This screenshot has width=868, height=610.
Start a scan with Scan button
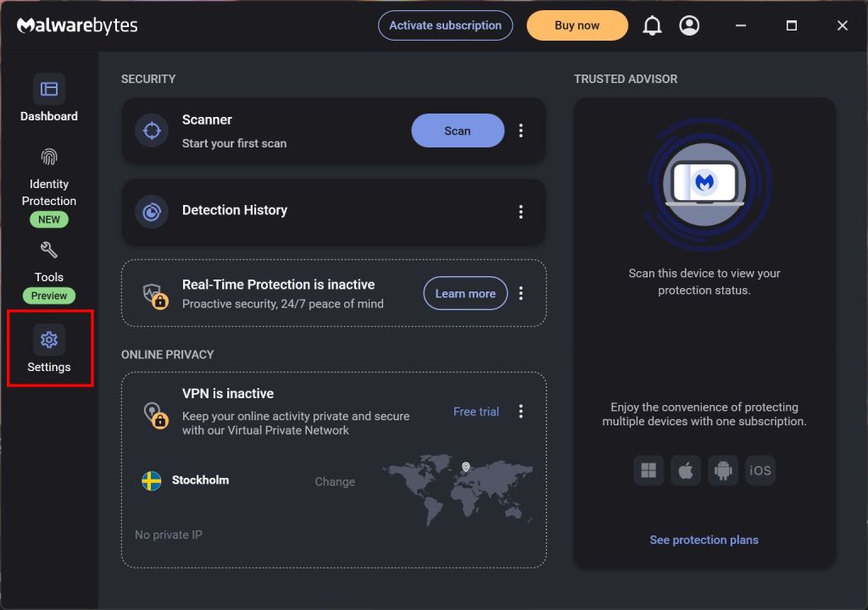[x=457, y=130]
